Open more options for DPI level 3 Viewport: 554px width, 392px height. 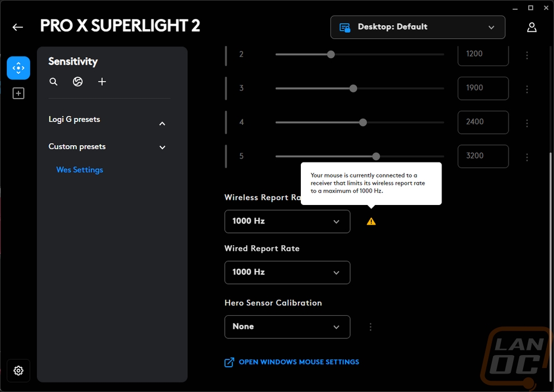pos(527,89)
